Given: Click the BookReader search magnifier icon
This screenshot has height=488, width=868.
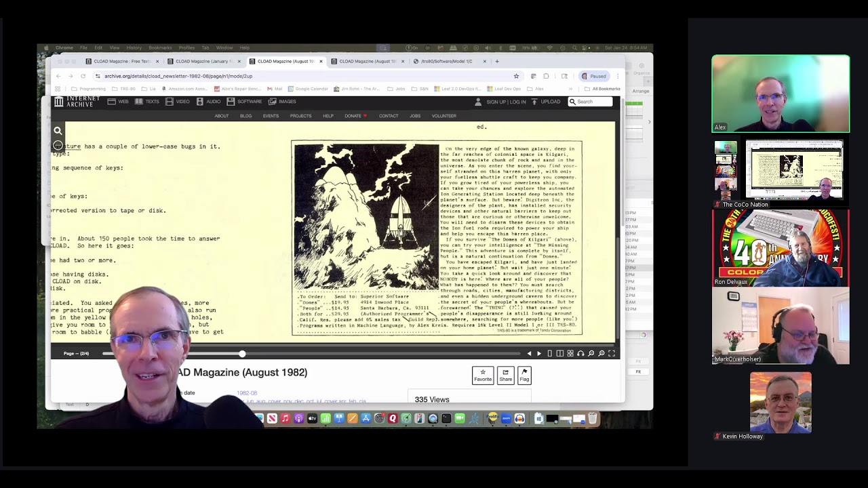Looking at the screenshot, I should (58, 131).
